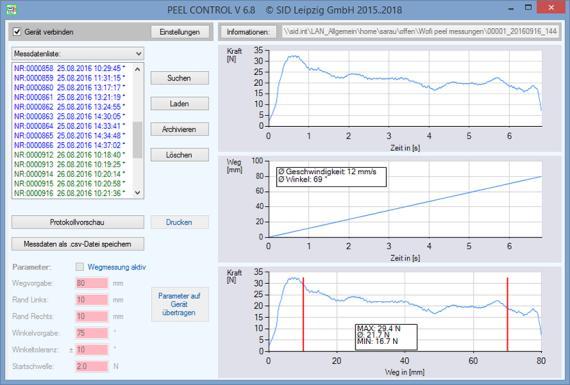Maximize the Peel Control window

[528, 8]
